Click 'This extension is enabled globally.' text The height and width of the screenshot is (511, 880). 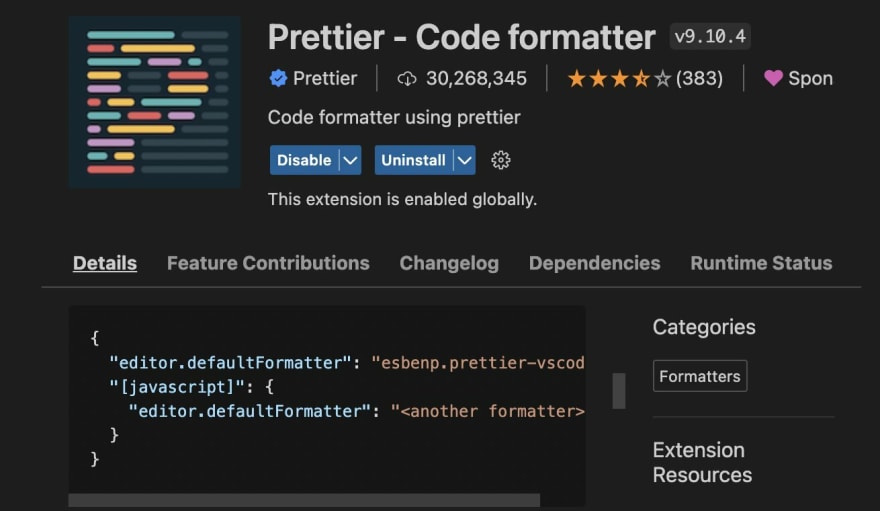(x=402, y=199)
